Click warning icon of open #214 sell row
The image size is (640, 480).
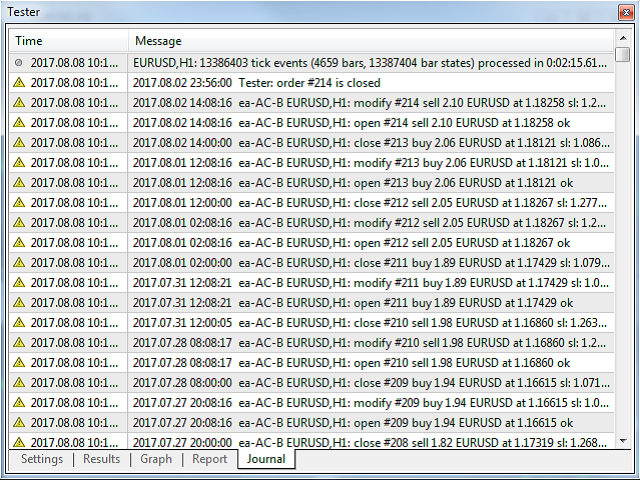tap(19, 123)
